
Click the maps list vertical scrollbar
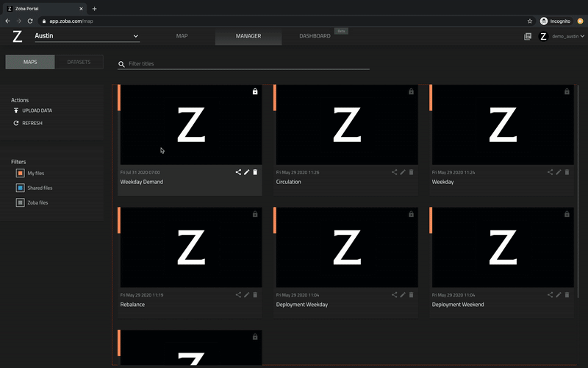pos(578,191)
